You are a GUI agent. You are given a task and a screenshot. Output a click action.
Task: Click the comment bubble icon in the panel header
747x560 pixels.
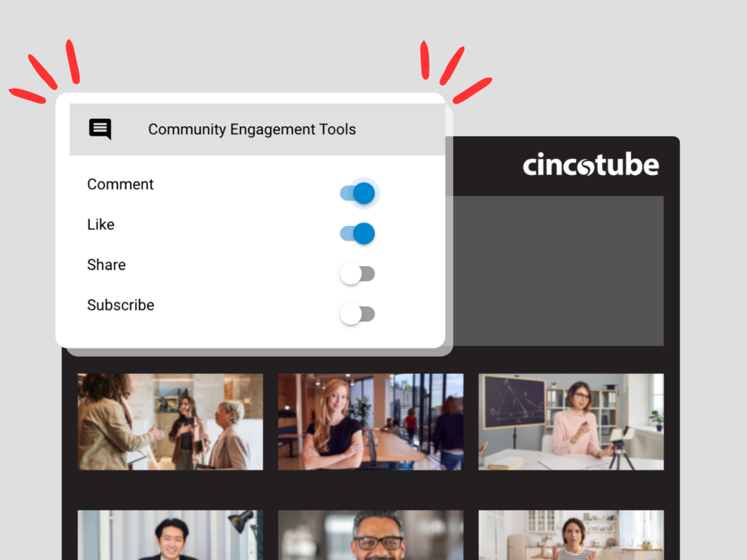(x=100, y=129)
